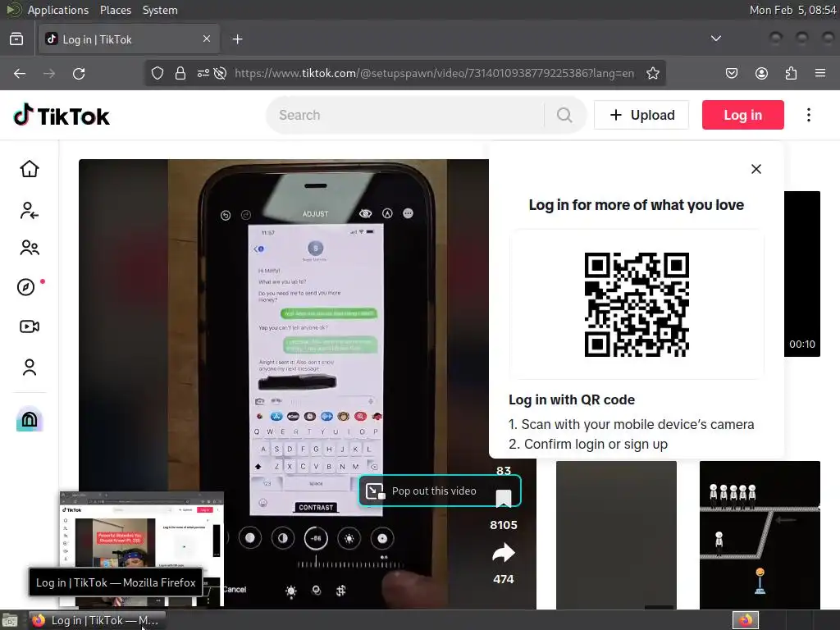The height and width of the screenshot is (630, 840).
Task: Open the Firefox extensions puzzle icon
Action: [x=791, y=73]
